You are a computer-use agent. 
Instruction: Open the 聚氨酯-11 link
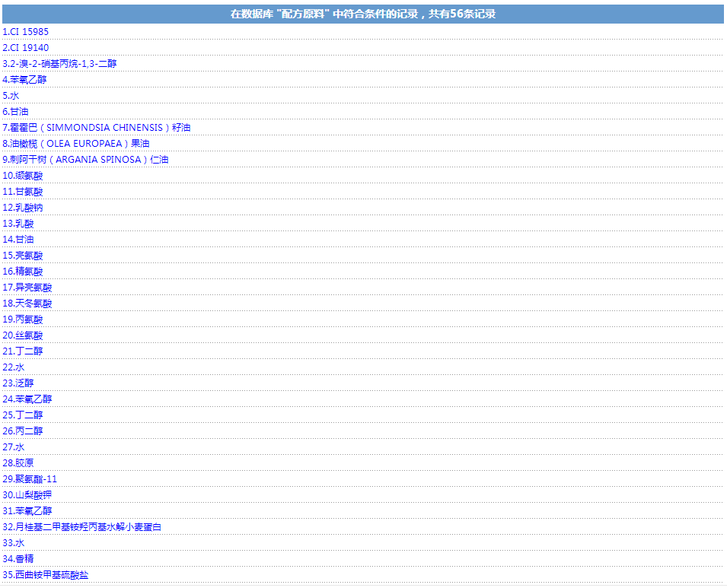click(30, 479)
